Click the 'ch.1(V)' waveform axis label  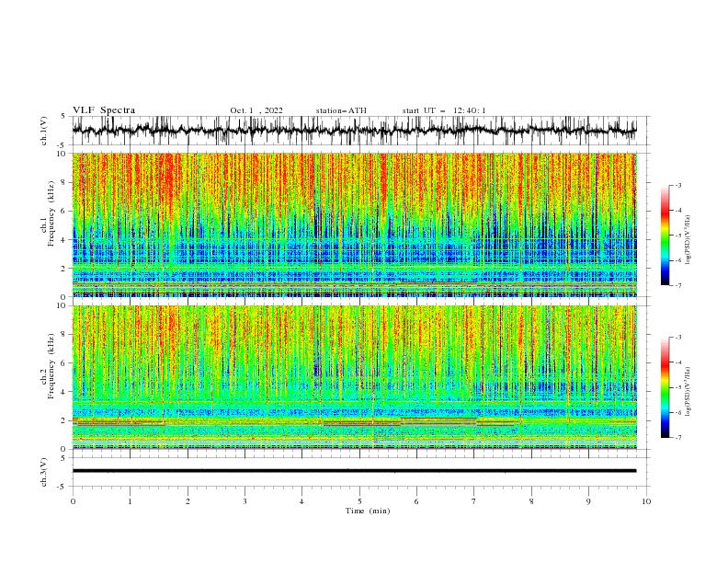click(44, 131)
